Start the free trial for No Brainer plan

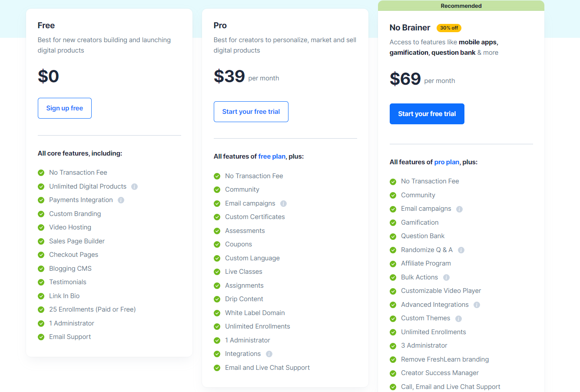pyautogui.click(x=427, y=114)
